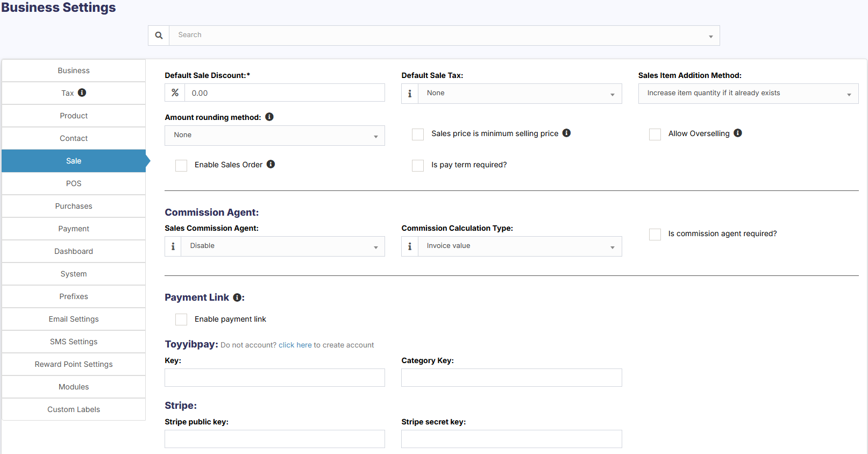
Task: Click the Amount rounding method info icon
Action: click(x=269, y=117)
